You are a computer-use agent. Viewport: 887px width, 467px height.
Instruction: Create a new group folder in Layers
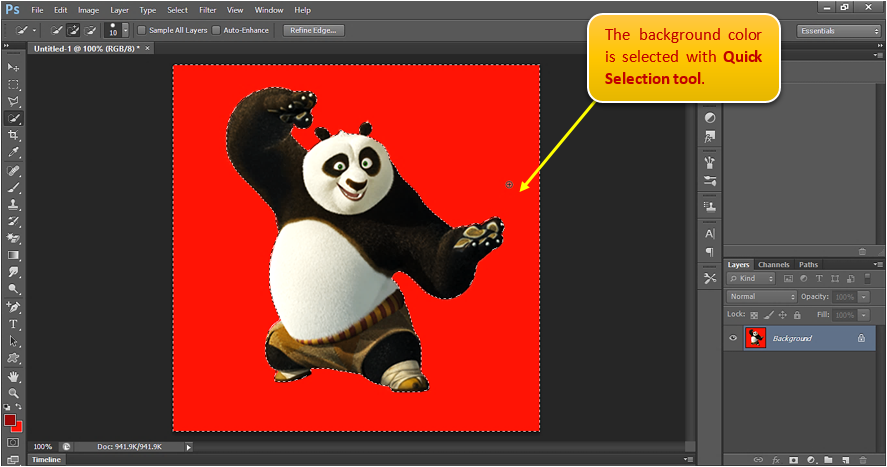828,460
